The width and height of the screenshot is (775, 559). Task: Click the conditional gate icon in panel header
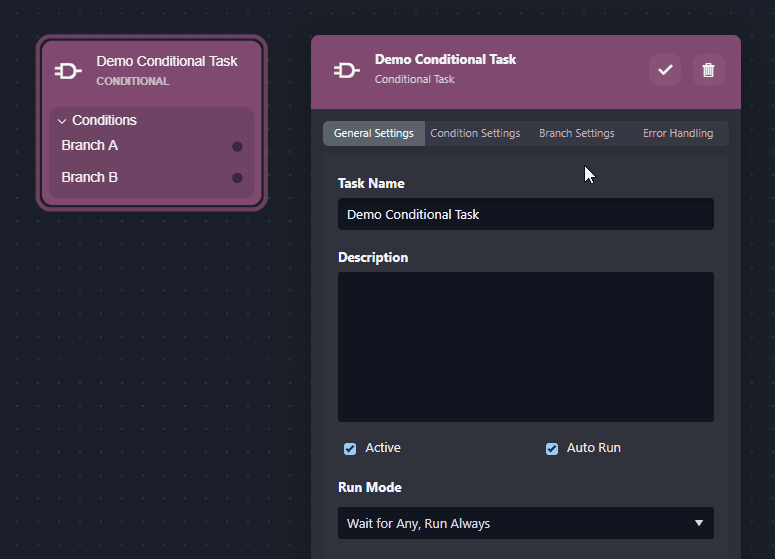(347, 69)
